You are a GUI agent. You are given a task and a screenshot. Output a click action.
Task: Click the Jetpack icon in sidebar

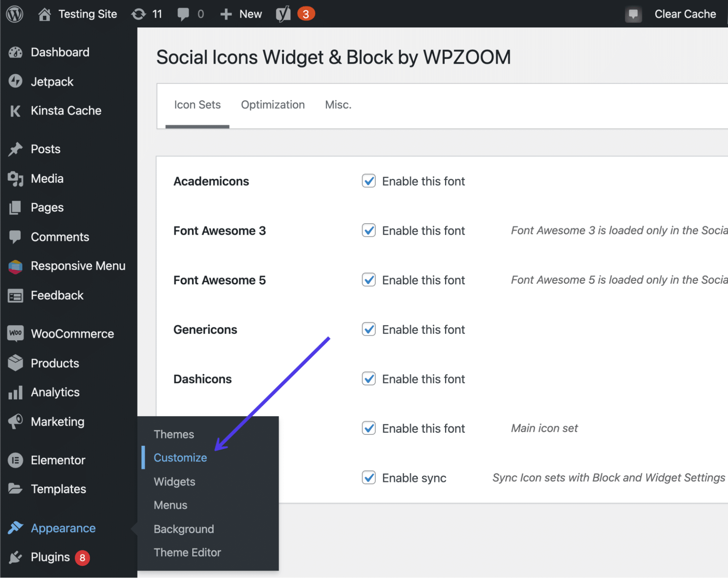coord(15,82)
